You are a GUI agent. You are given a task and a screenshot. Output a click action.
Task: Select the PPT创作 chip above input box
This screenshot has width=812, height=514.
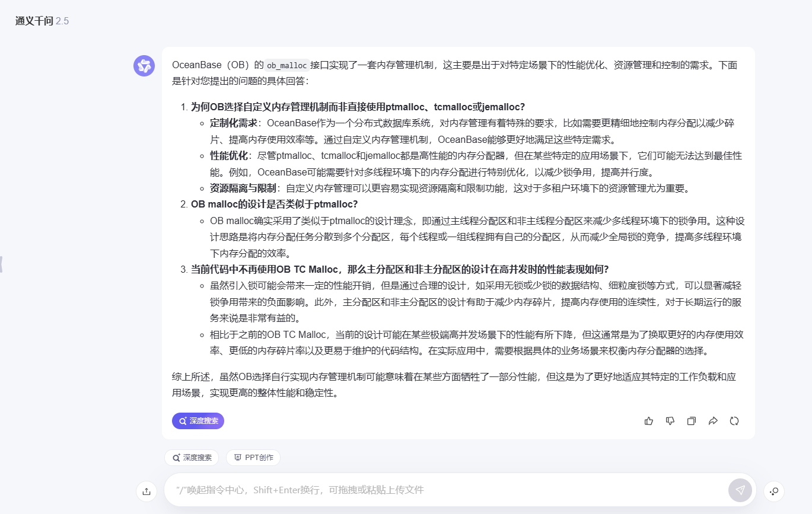point(253,458)
